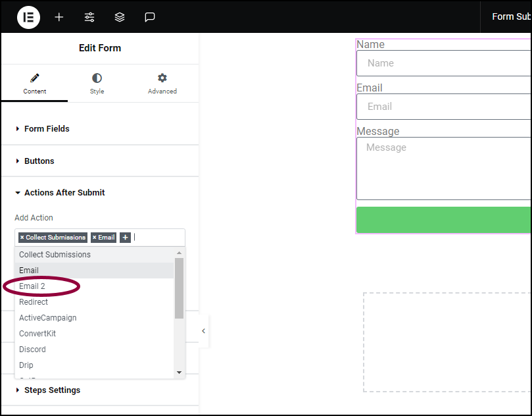Image resolution: width=532 pixels, height=416 pixels.
Task: Click the Elementor logo icon
Action: [x=28, y=17]
